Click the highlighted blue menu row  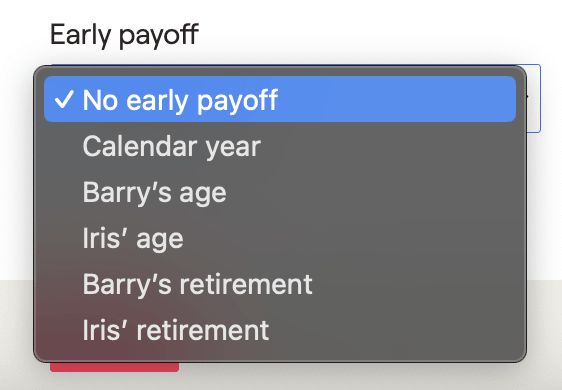(280, 99)
